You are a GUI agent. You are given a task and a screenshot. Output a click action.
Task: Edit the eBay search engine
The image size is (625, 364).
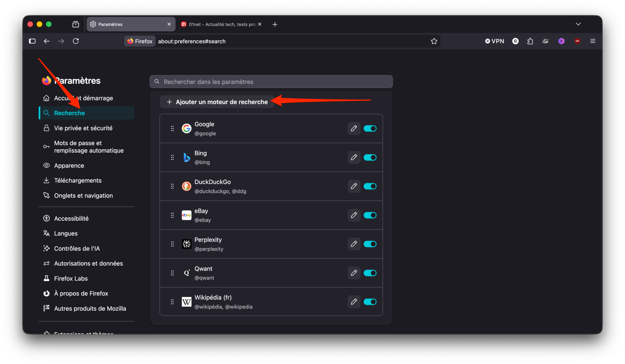[x=354, y=215]
